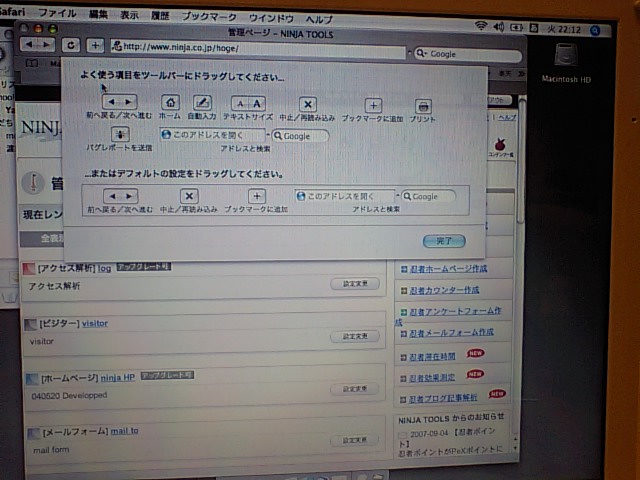This screenshot has height=480, width=640.
Task: Click the Back/Forward icon in the top item row
Action: tap(120, 102)
